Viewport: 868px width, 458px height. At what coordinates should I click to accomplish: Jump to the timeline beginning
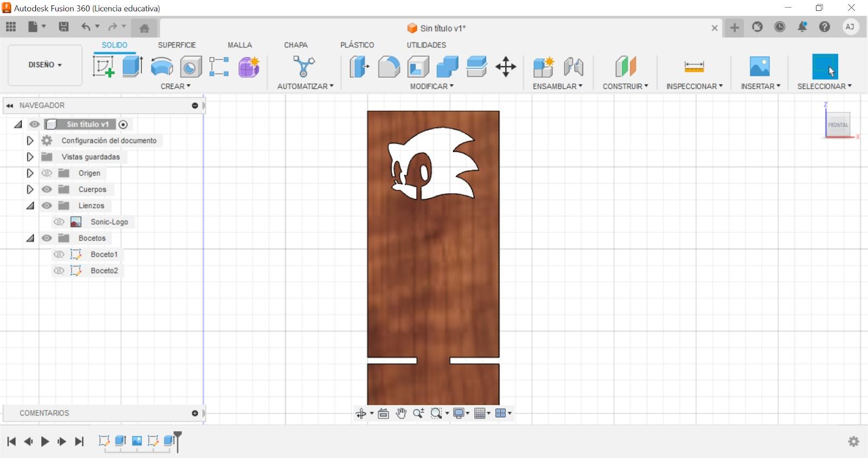point(11,442)
